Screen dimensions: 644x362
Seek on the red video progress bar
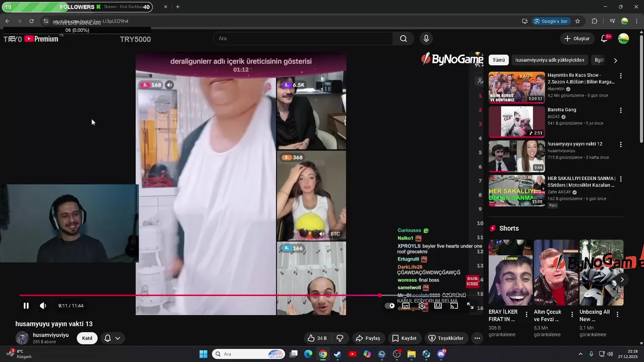(x=199, y=296)
